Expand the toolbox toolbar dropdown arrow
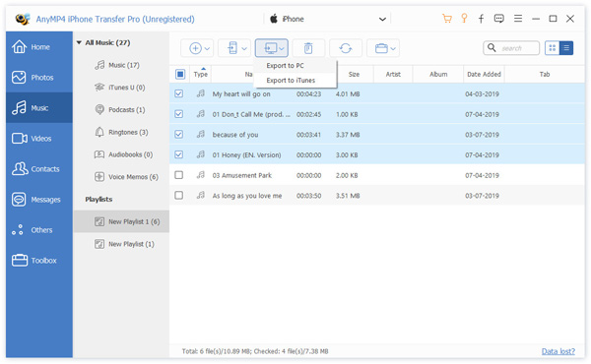This screenshot has height=364, width=591. point(393,48)
